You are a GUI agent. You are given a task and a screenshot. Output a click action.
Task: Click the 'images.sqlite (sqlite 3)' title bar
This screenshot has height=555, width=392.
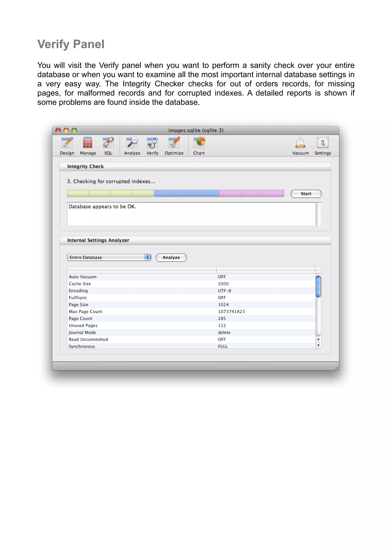tap(196, 130)
